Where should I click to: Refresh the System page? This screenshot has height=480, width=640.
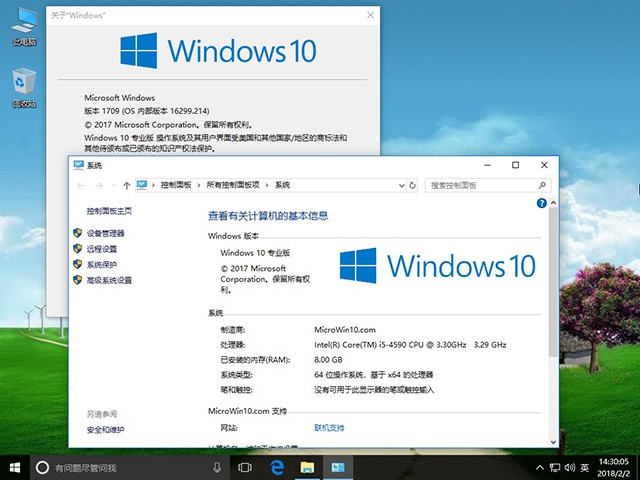[412, 185]
